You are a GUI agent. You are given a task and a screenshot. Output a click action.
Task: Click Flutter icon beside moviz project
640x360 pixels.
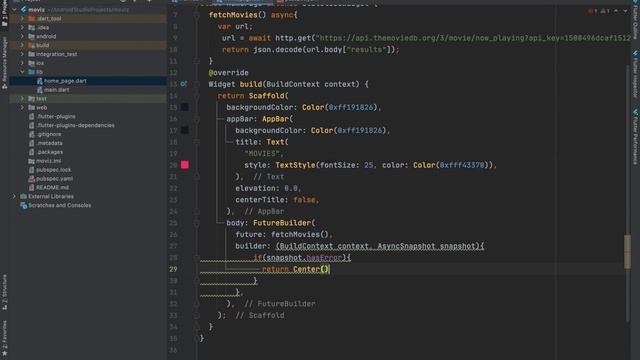pyautogui.click(x=23, y=9)
